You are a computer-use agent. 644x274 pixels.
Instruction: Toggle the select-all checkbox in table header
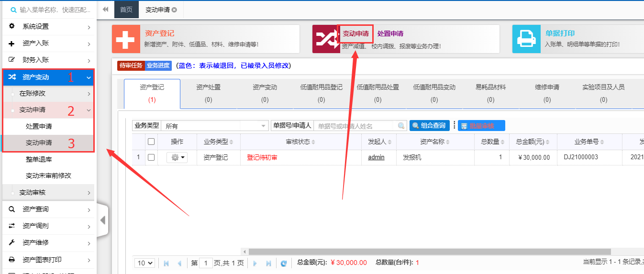(x=151, y=142)
